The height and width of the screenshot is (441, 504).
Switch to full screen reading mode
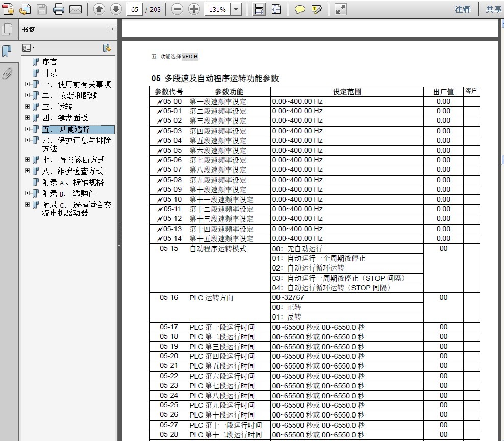340,9
